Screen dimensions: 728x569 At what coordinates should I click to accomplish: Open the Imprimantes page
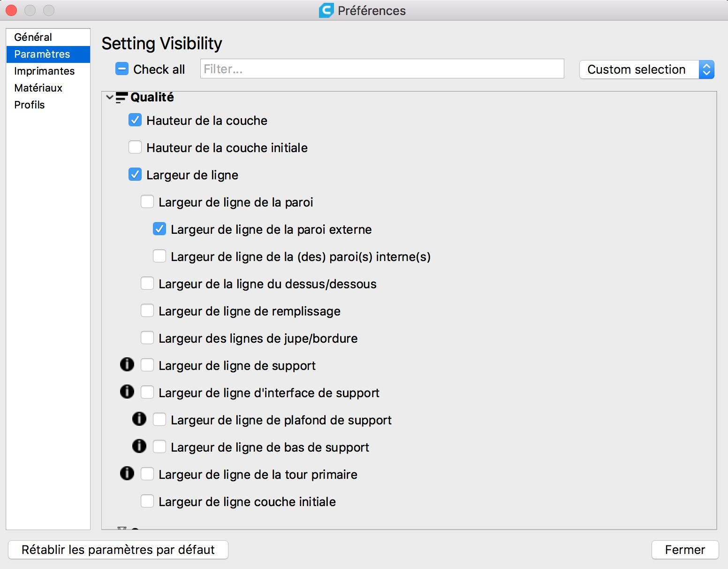(45, 71)
